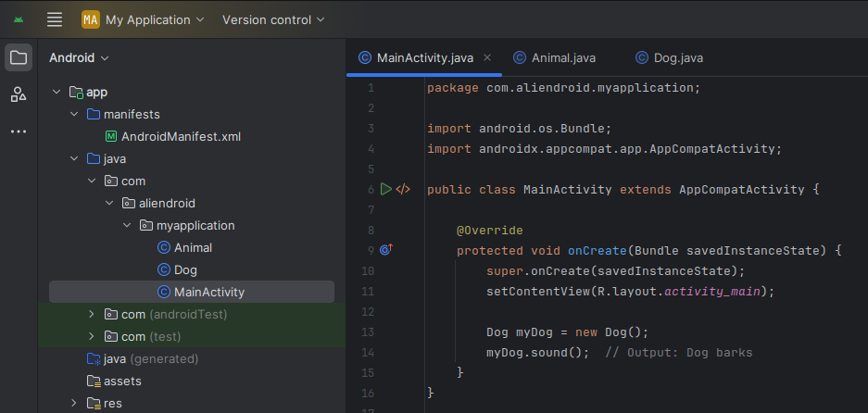Click the override marker on line 9

pos(386,250)
